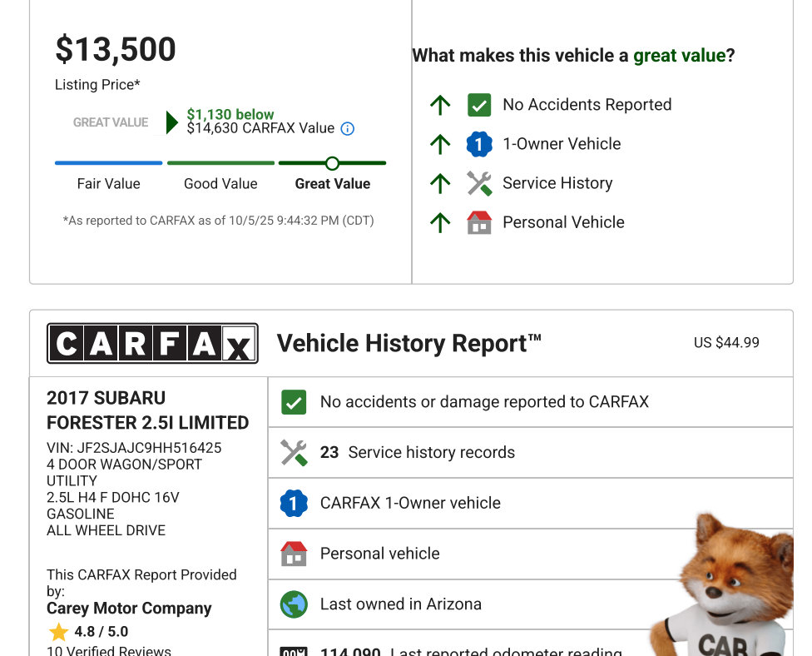Click the gold star next to the 4.8 rating
The width and height of the screenshot is (812, 656).
[57, 632]
